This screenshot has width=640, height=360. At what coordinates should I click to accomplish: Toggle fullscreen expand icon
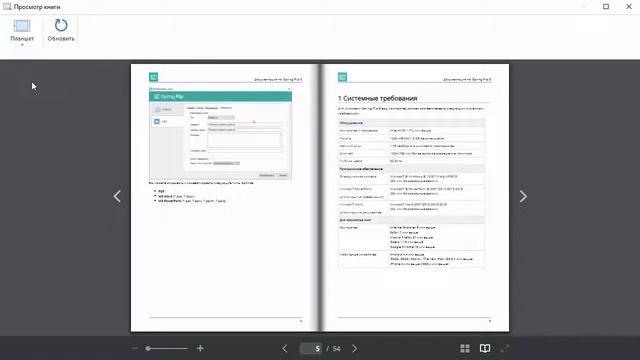point(505,348)
